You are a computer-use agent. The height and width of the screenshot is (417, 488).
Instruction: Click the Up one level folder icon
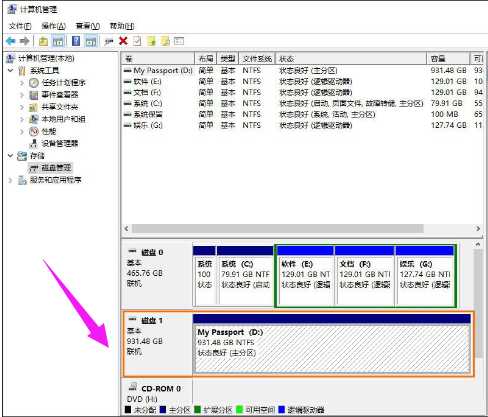(43, 41)
